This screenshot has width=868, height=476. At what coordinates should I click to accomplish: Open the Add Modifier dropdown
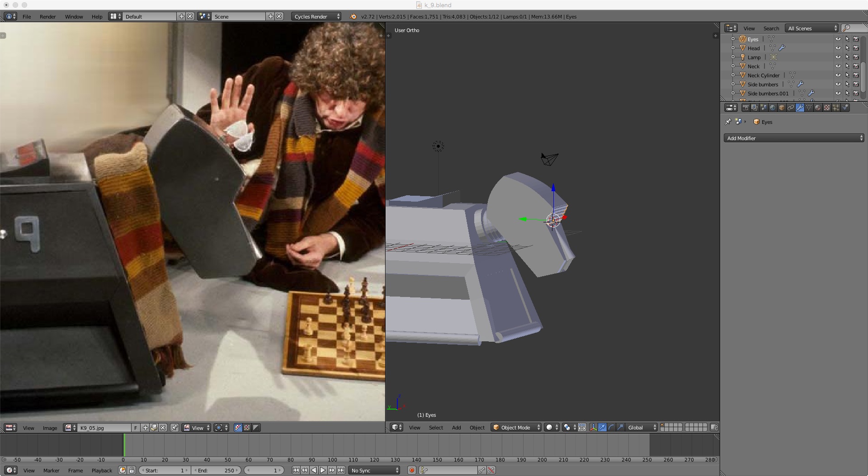pos(794,138)
